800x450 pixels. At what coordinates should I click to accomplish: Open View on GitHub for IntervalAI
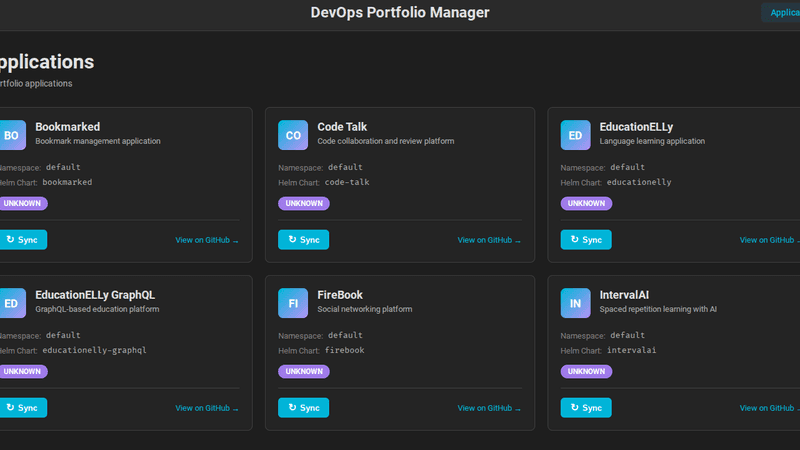point(770,408)
